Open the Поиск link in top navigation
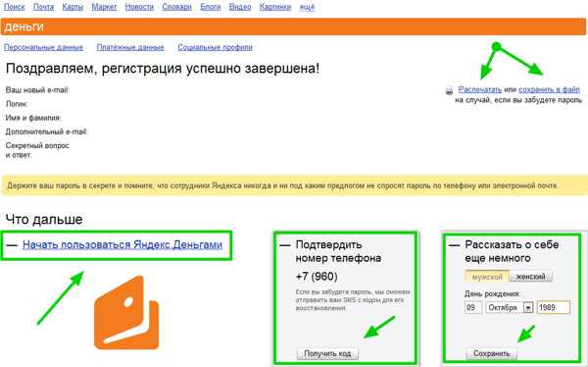The width and height of the screenshot is (588, 367). tap(15, 7)
